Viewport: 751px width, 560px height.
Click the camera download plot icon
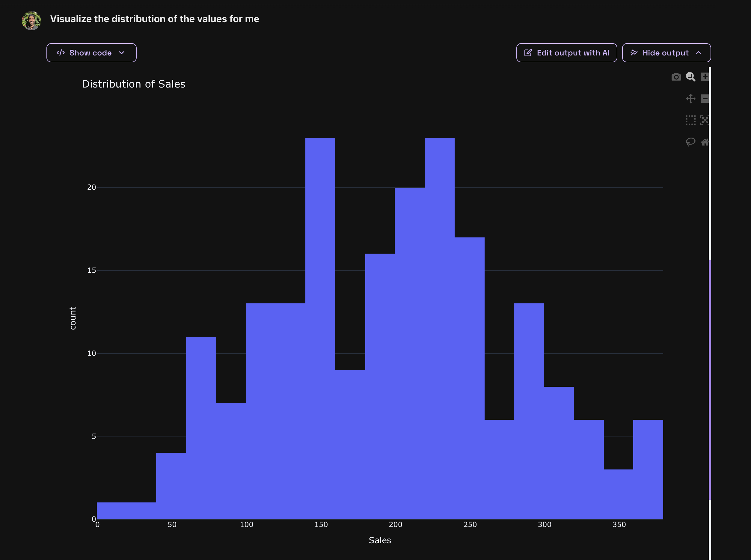click(676, 77)
